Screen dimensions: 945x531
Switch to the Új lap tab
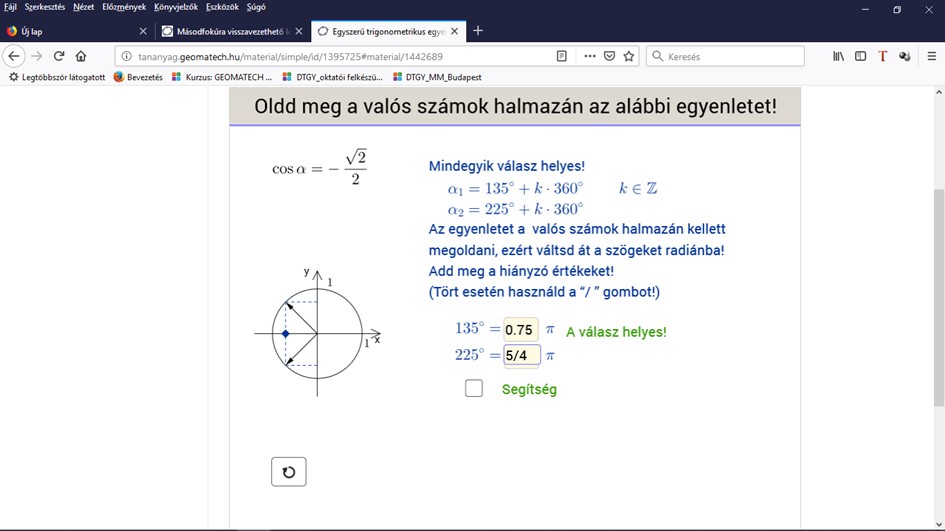pos(77,31)
